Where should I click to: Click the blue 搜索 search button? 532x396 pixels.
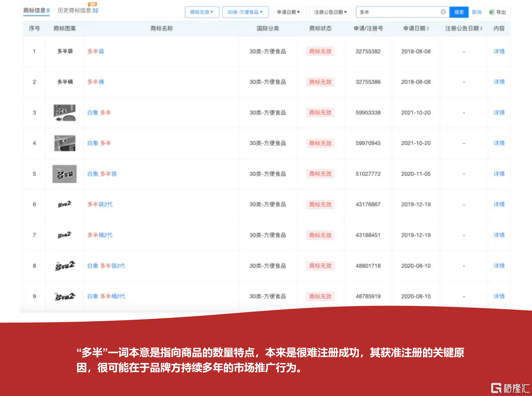coord(459,12)
